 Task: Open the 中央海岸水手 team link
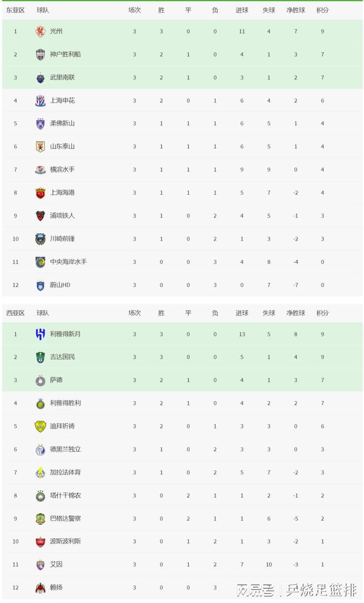[x=68, y=262]
